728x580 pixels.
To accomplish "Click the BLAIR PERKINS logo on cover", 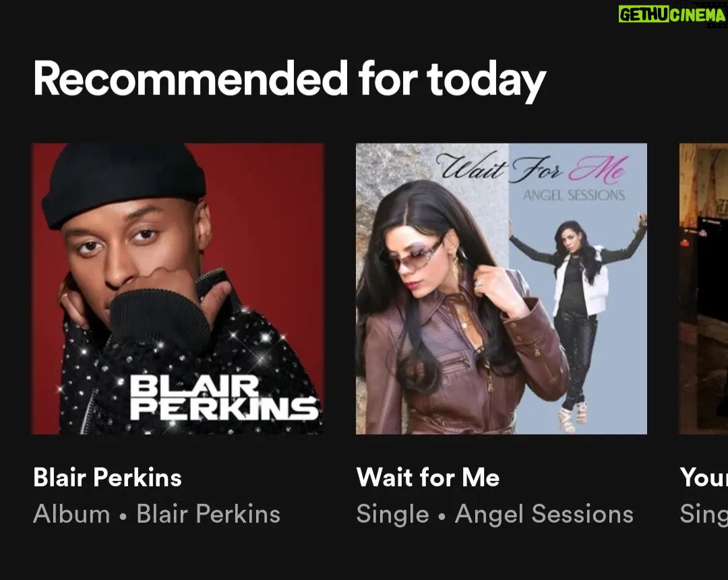I will (x=223, y=397).
